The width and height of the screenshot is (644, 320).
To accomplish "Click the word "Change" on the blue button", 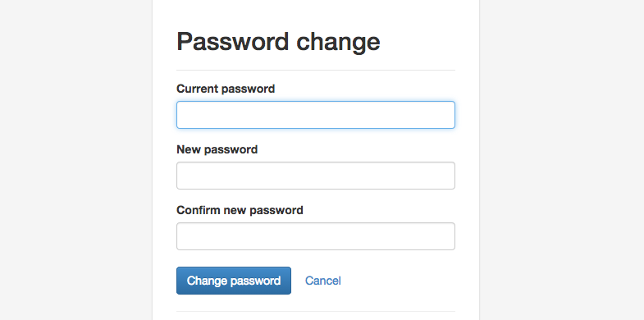I will [207, 281].
